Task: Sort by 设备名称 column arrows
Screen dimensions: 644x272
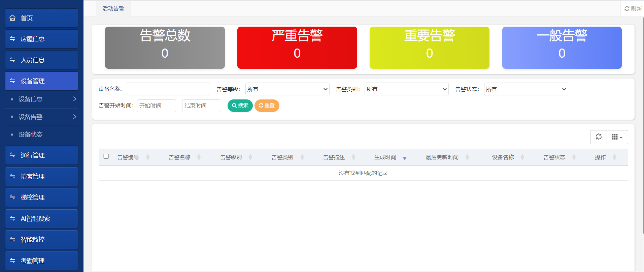Action: click(x=522, y=157)
